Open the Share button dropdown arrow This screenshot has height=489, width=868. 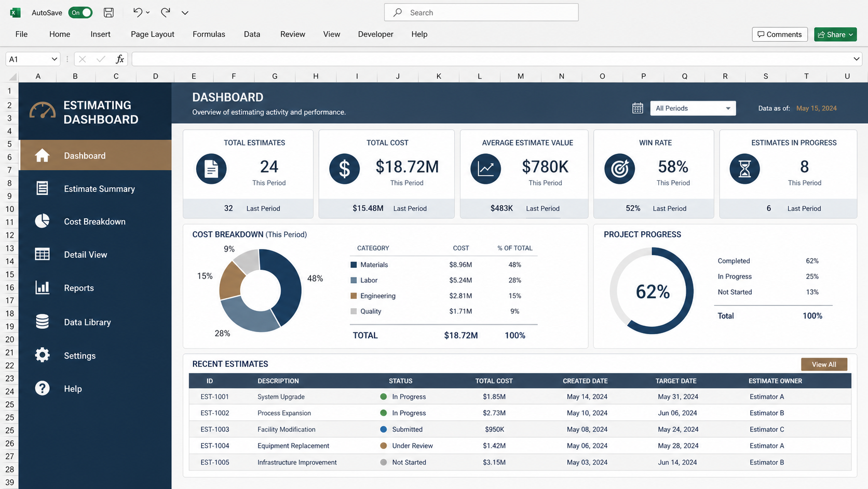coord(851,35)
